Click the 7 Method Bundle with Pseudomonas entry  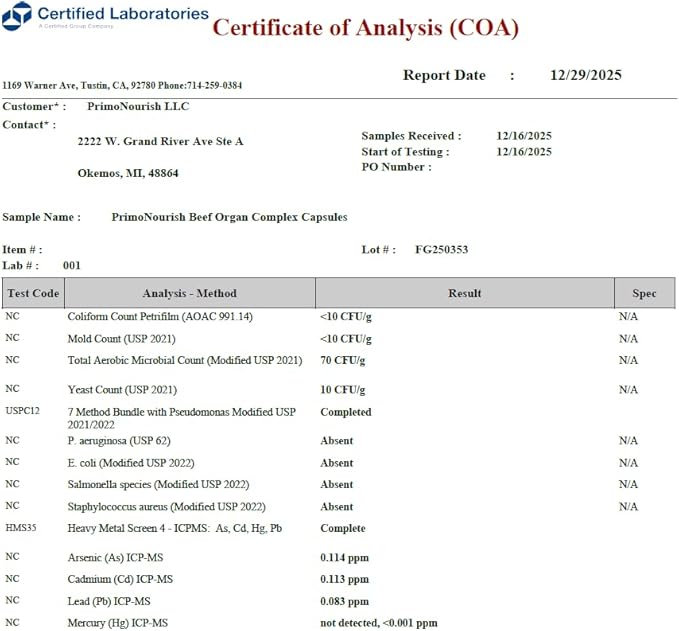point(181,418)
